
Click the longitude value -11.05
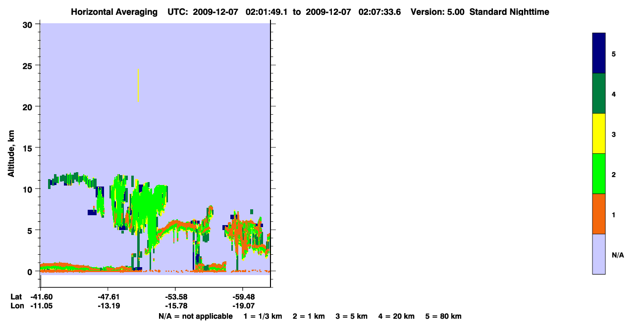(x=41, y=306)
